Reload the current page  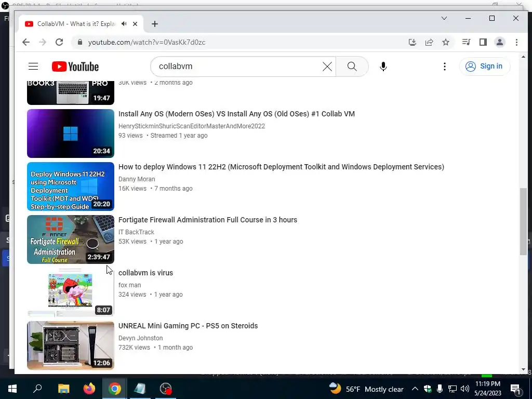[x=59, y=42]
